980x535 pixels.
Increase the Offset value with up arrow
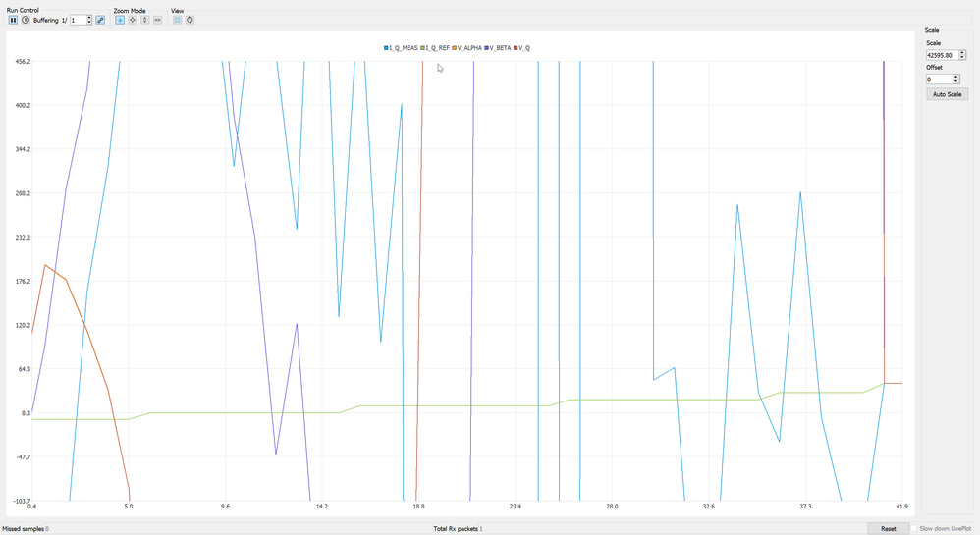[x=956, y=77]
